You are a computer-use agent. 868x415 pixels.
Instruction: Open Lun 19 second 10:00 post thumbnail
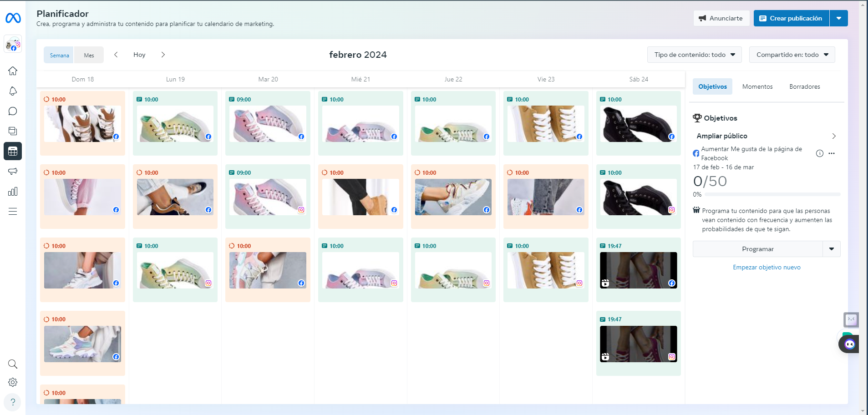(x=175, y=197)
